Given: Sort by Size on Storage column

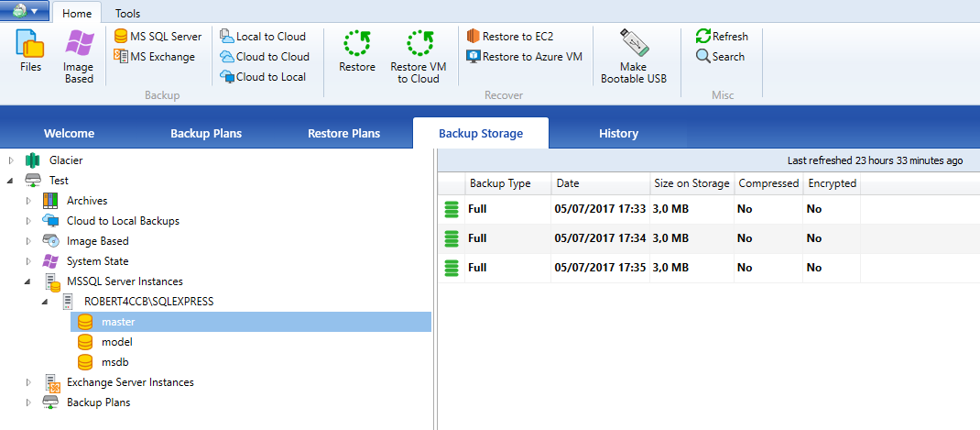Looking at the screenshot, I should click(x=691, y=183).
